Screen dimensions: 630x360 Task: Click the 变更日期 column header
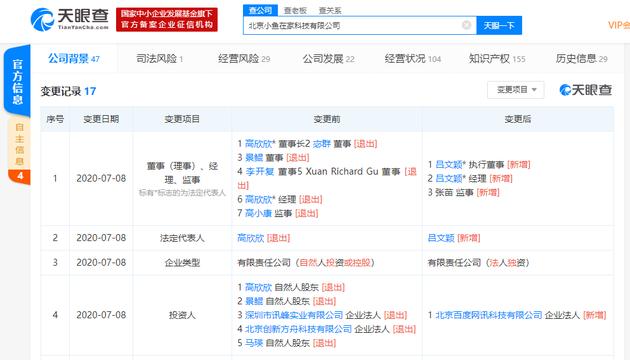click(x=101, y=119)
